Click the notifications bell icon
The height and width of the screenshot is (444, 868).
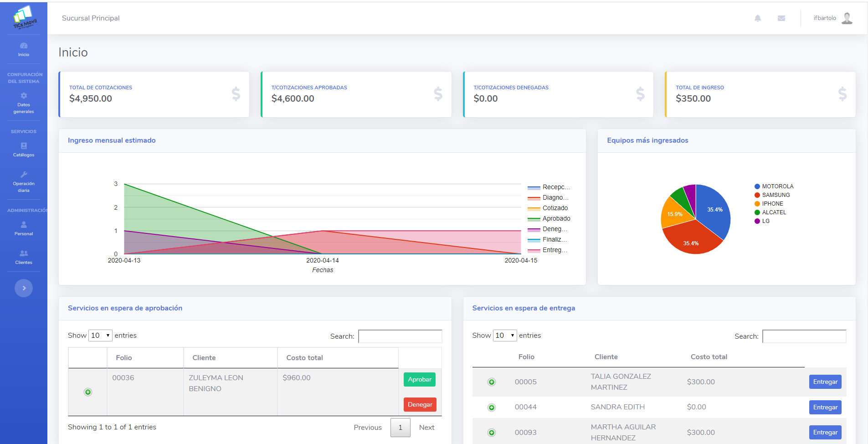click(x=757, y=18)
